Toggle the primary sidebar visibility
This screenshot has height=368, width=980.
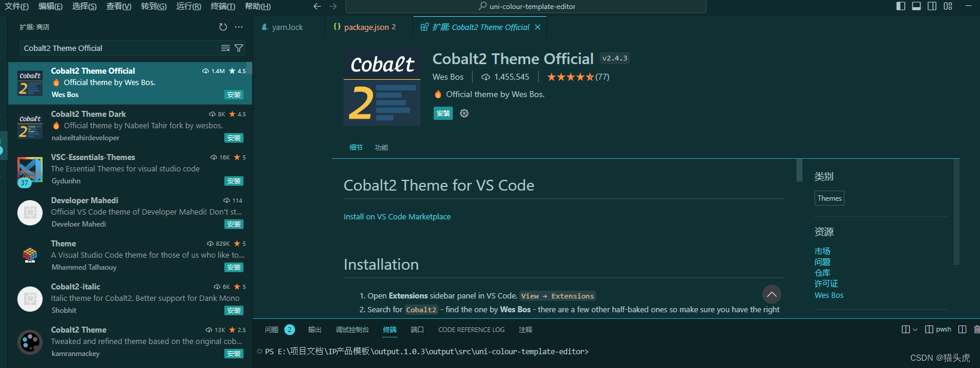click(x=901, y=6)
